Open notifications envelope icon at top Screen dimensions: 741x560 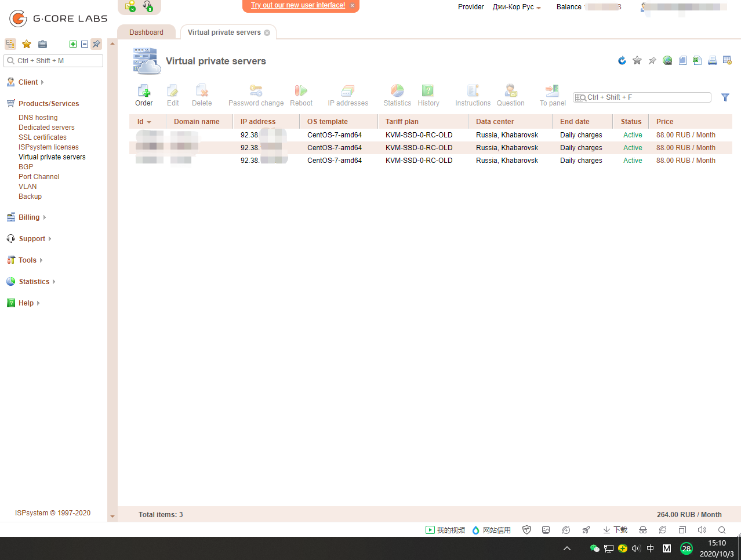tap(130, 6)
